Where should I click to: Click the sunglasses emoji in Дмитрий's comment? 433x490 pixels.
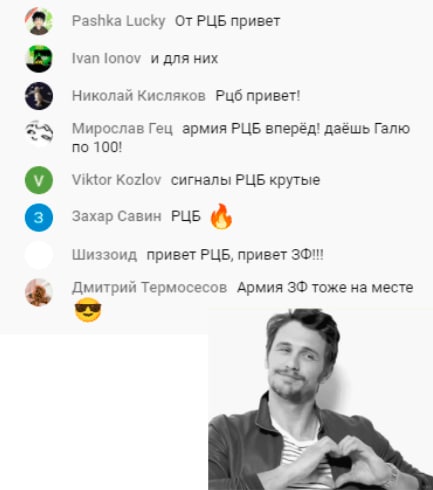88,310
